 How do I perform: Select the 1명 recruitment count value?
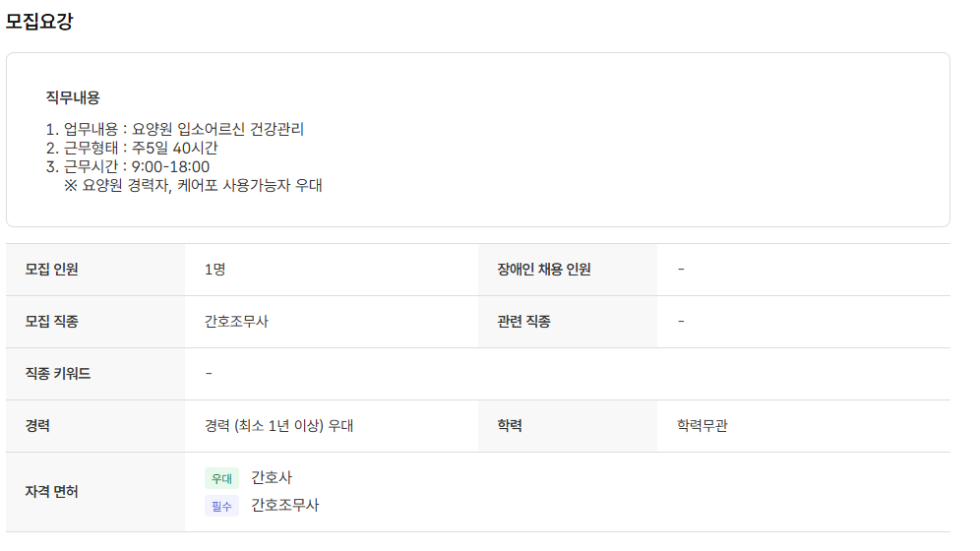[x=215, y=270]
